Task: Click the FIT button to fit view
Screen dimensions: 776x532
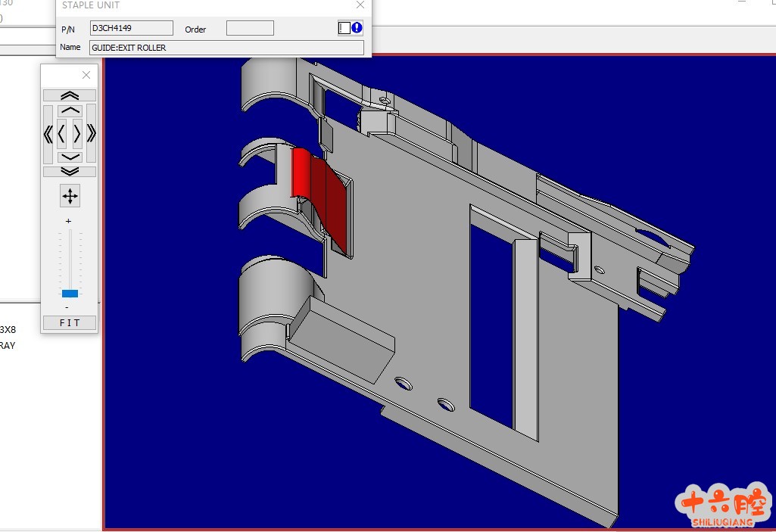Action: tap(69, 323)
